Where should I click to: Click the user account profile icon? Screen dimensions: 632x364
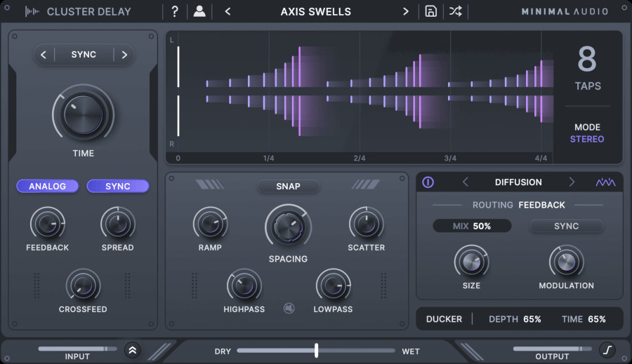pyautogui.click(x=199, y=11)
